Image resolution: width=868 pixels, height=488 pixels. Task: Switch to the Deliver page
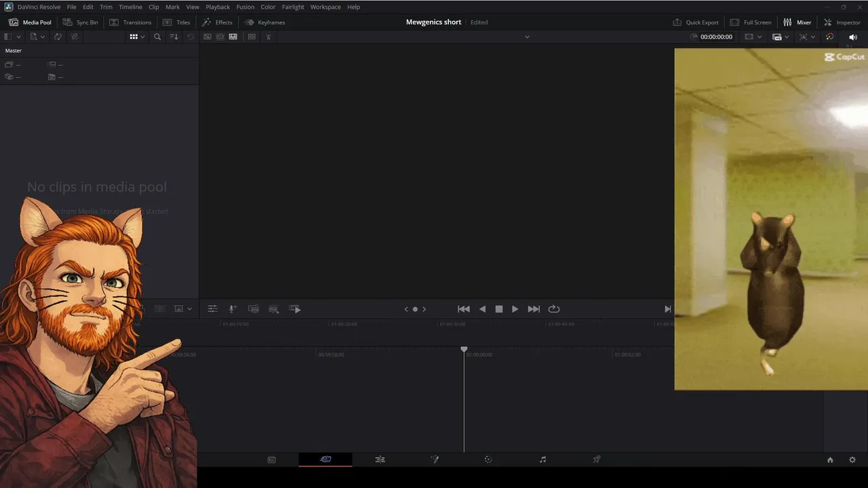click(x=597, y=460)
